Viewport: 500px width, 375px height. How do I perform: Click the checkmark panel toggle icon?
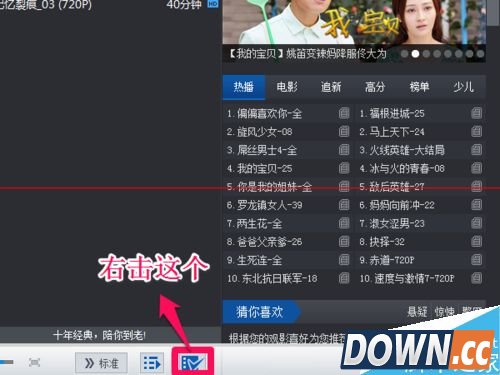coord(193,362)
